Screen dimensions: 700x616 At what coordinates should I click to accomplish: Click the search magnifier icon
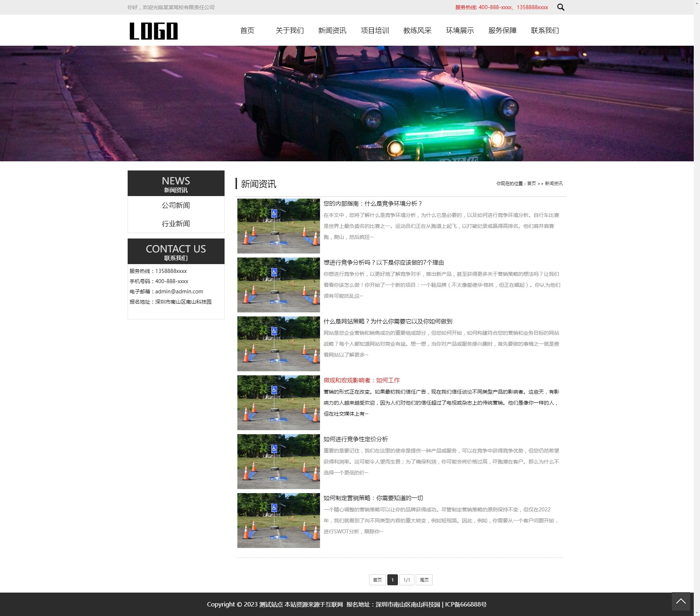[560, 7]
